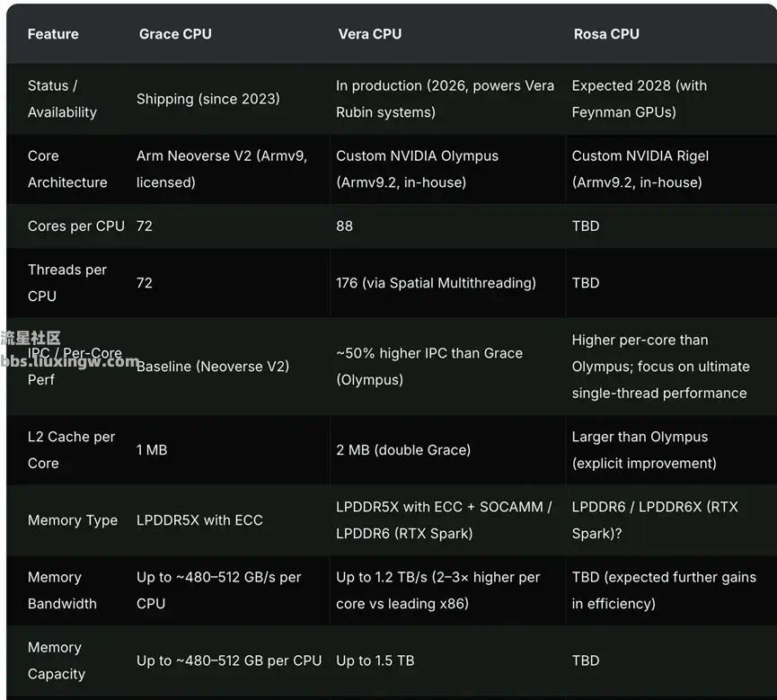Click 'Up to 1.5 TB' capacity cell
Image resolution: width=777 pixels, height=700 pixels.
(375, 660)
